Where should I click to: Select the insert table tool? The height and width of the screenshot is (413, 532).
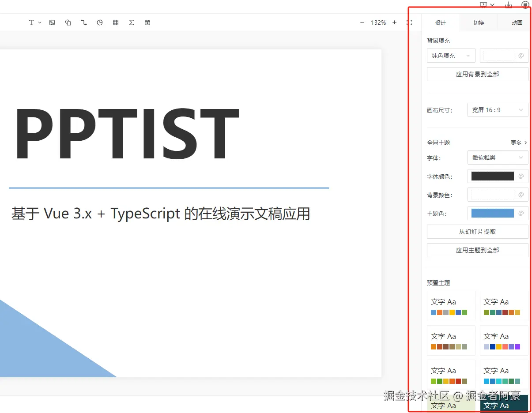click(116, 23)
